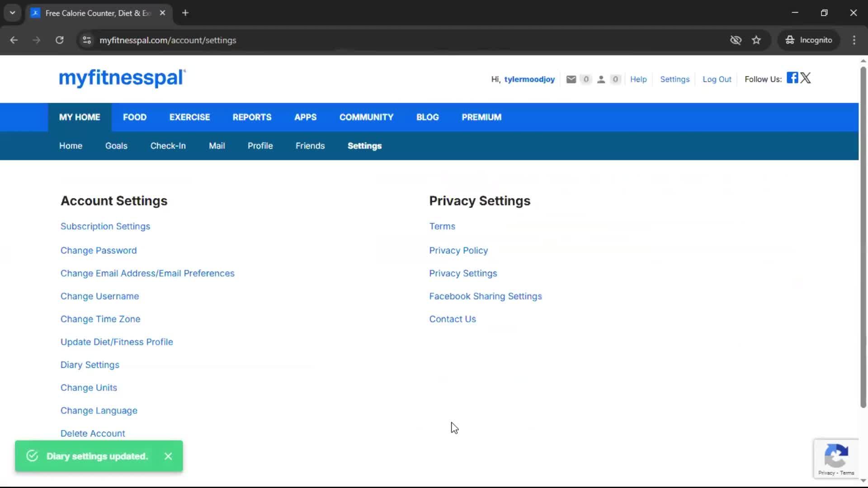Go back to previous page
Viewport: 868px width, 488px height.
[x=14, y=40]
